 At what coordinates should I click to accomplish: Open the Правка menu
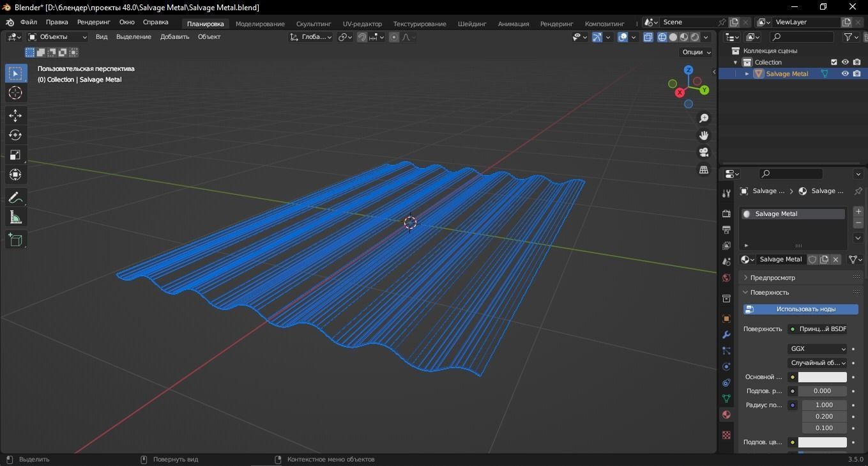coord(57,22)
